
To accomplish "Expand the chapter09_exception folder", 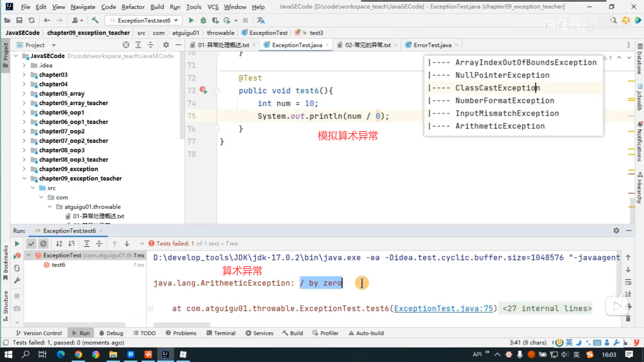I will coord(24,169).
